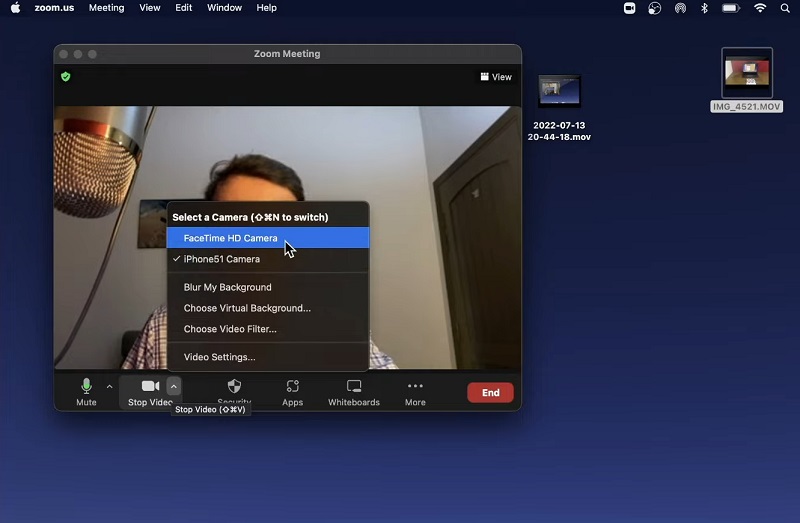Collapse video options arrow beside Stop Video
This screenshot has height=523, width=800.
(x=174, y=386)
